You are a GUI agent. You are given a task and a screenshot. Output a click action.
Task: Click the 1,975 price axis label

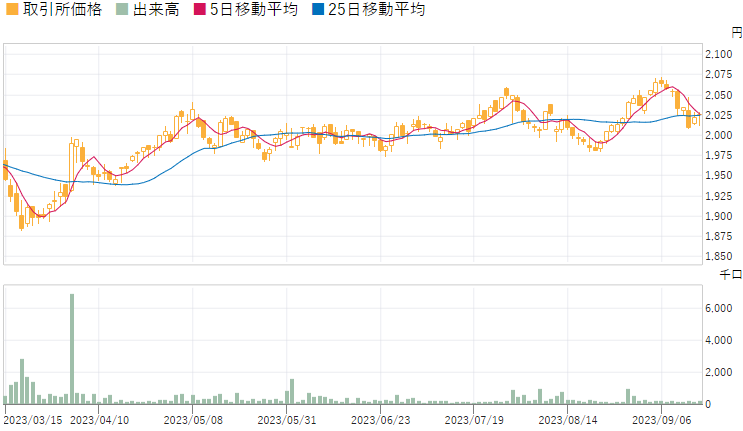(x=719, y=155)
